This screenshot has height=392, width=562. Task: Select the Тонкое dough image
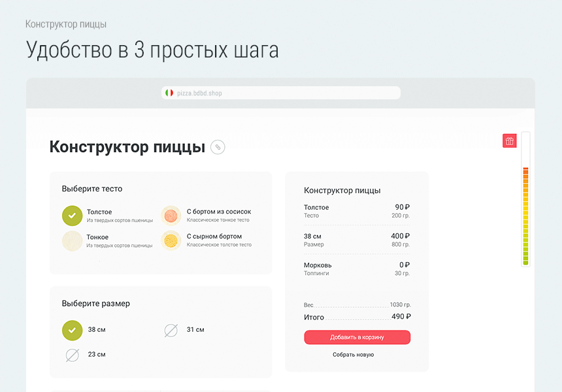pos(72,240)
